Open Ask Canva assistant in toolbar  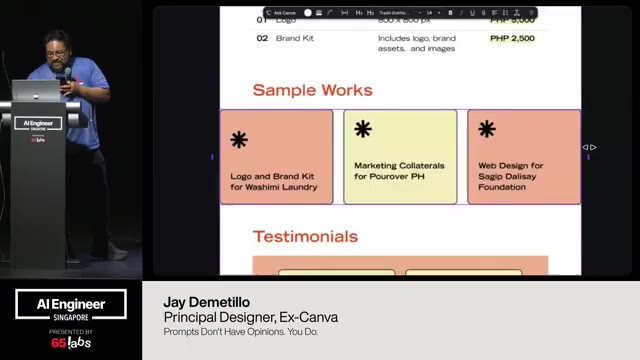281,13
